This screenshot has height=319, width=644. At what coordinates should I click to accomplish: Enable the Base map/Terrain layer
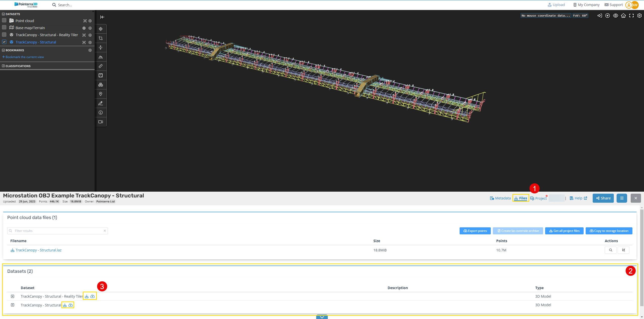[4, 27]
